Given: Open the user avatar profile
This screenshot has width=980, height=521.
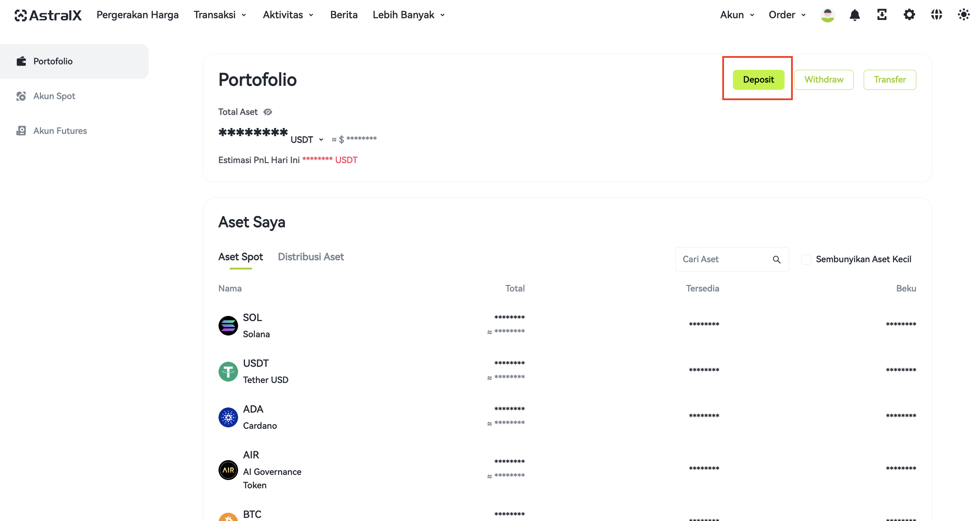Looking at the screenshot, I should pyautogui.click(x=828, y=15).
